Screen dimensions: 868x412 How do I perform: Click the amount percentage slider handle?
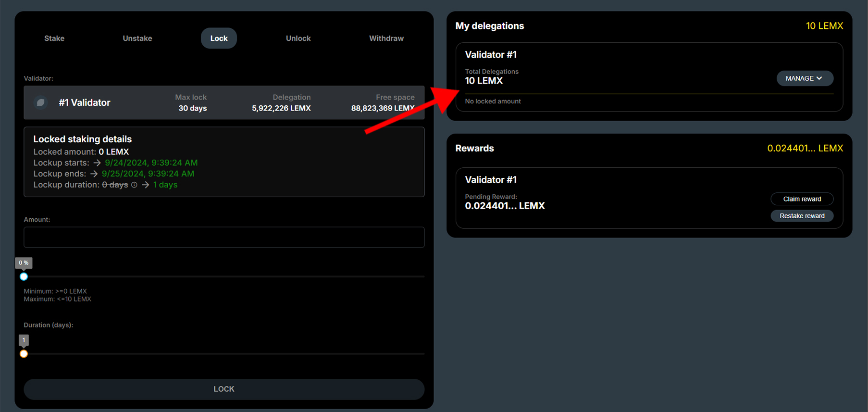(24, 276)
